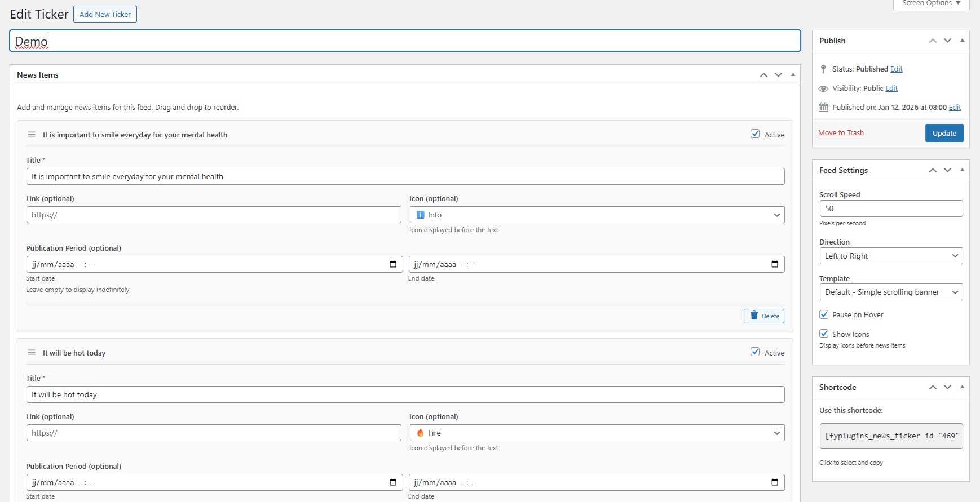
Task: Toggle Pause on Hover checkbox
Action: (x=824, y=314)
